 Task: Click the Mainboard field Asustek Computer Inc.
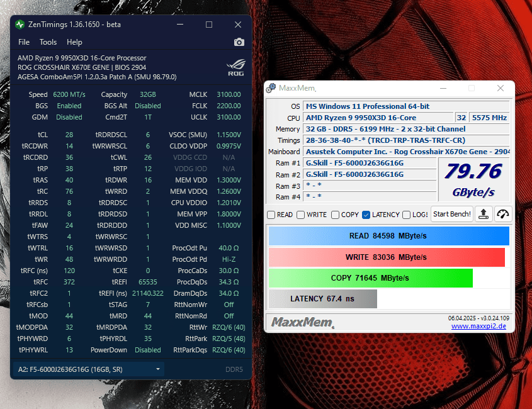[x=406, y=152]
